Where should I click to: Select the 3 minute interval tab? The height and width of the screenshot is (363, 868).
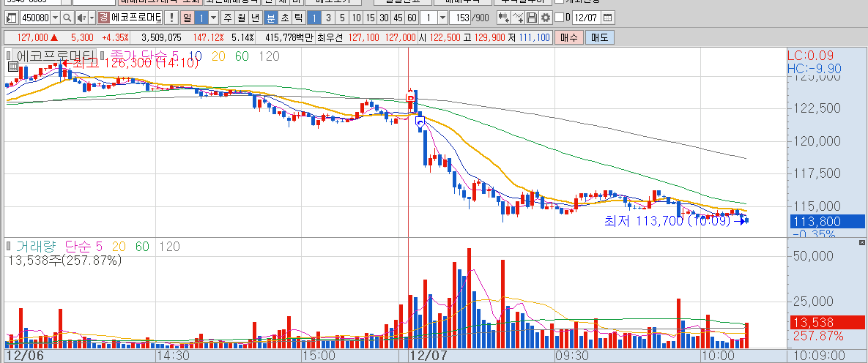coord(328,18)
